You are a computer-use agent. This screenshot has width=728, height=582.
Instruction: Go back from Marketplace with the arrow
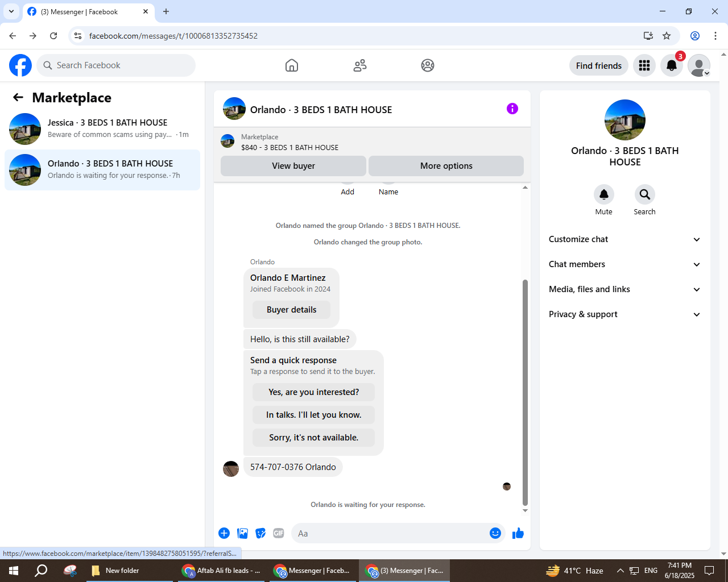click(18, 97)
